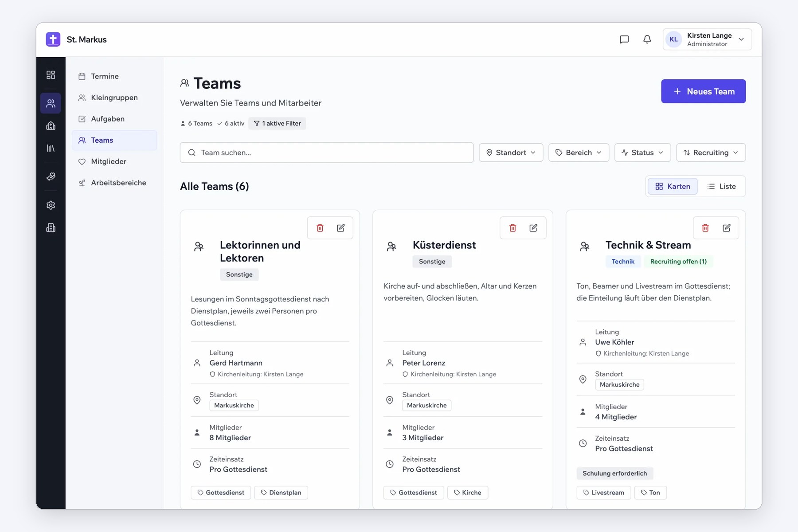Go to Mitglieder in the side menu

(114, 161)
